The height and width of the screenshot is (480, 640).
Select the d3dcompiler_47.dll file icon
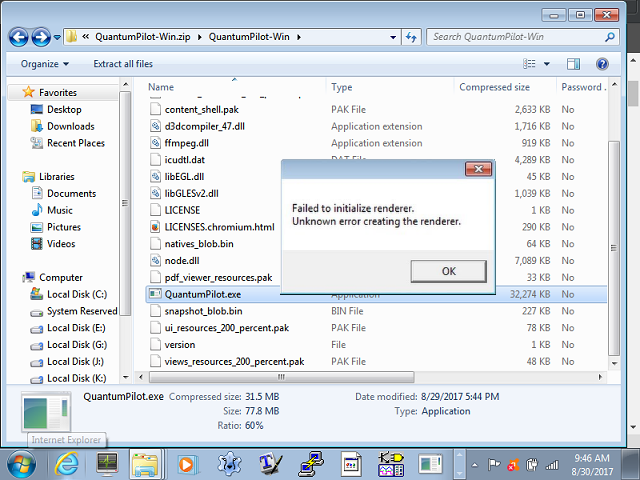coord(155,126)
